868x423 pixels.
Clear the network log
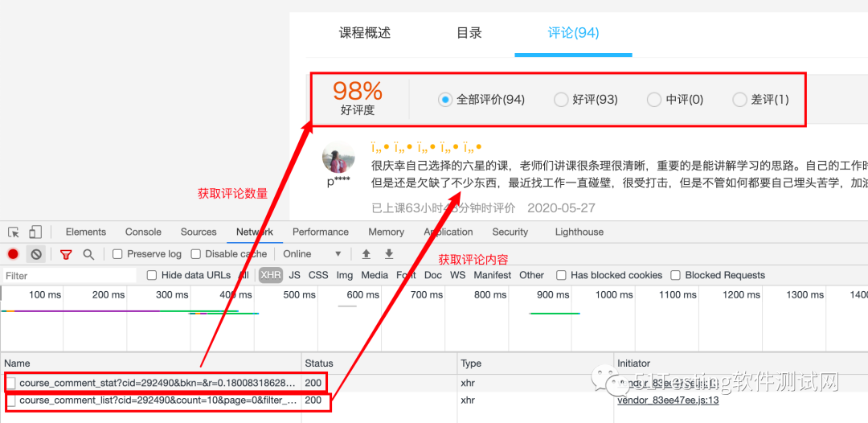(36, 254)
